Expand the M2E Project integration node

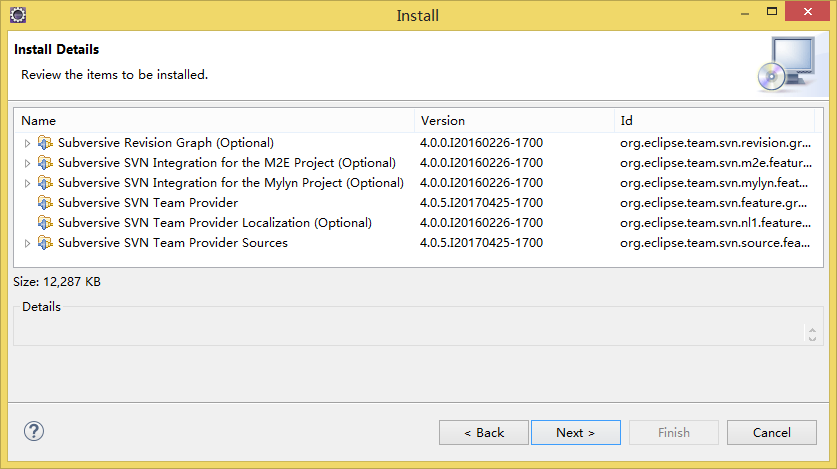[27, 163]
